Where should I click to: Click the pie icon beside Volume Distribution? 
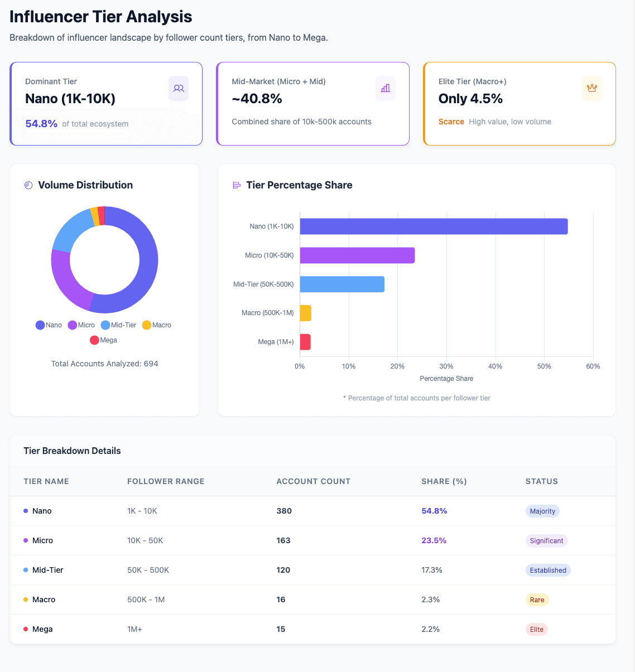pyautogui.click(x=28, y=185)
